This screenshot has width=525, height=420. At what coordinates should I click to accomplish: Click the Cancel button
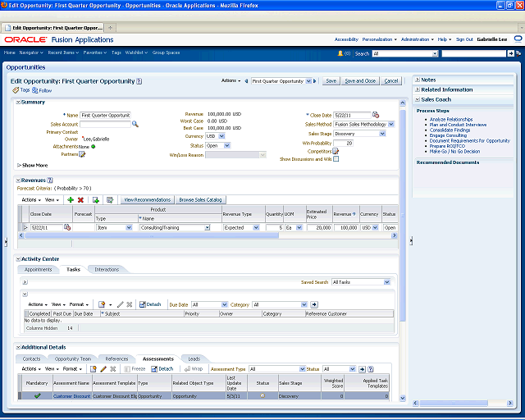391,81
